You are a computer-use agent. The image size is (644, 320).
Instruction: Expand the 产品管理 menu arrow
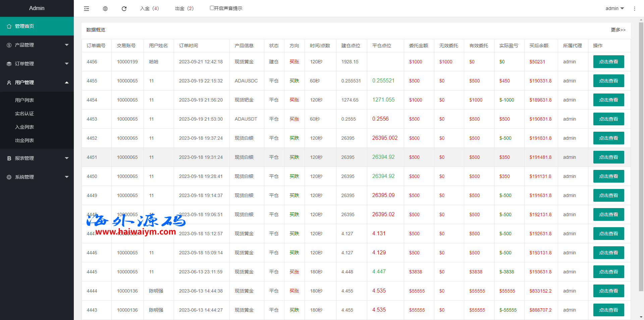point(67,45)
